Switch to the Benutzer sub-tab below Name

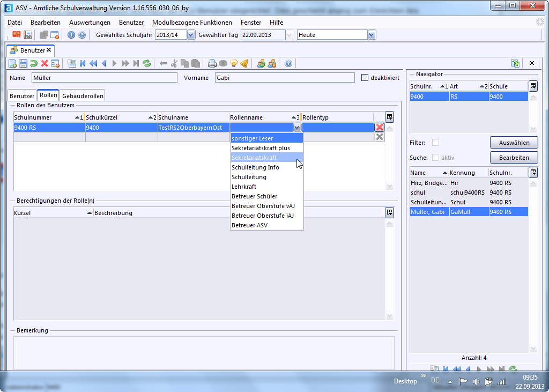pos(22,95)
